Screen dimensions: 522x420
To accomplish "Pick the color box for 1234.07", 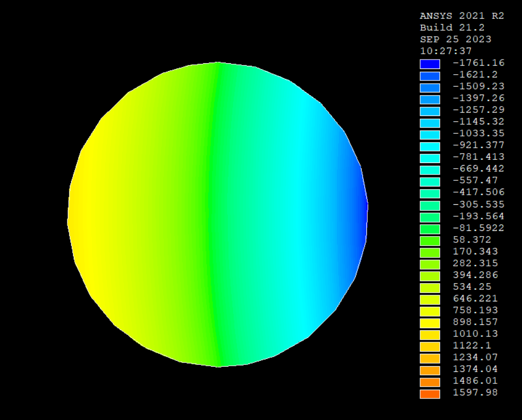I will click(430, 358).
